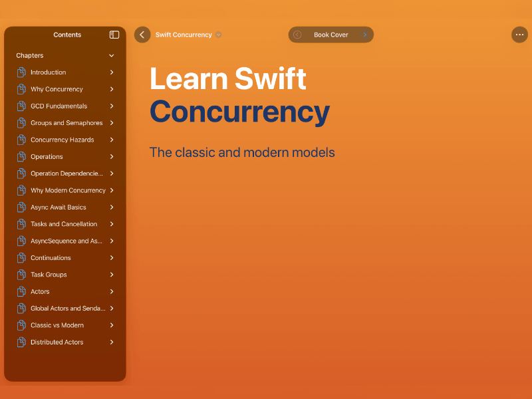
Task: Expand the Concurrency Hazards chevron
Action: point(112,140)
